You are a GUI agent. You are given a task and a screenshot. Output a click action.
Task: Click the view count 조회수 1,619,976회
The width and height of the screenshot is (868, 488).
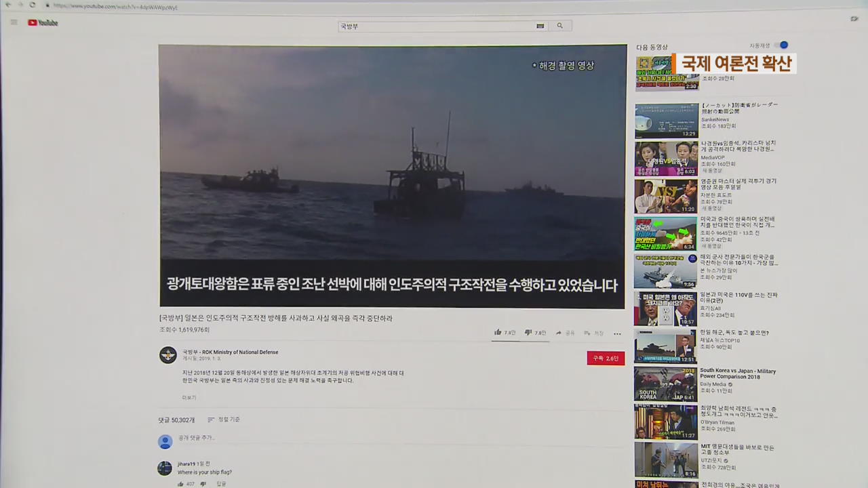184,330
